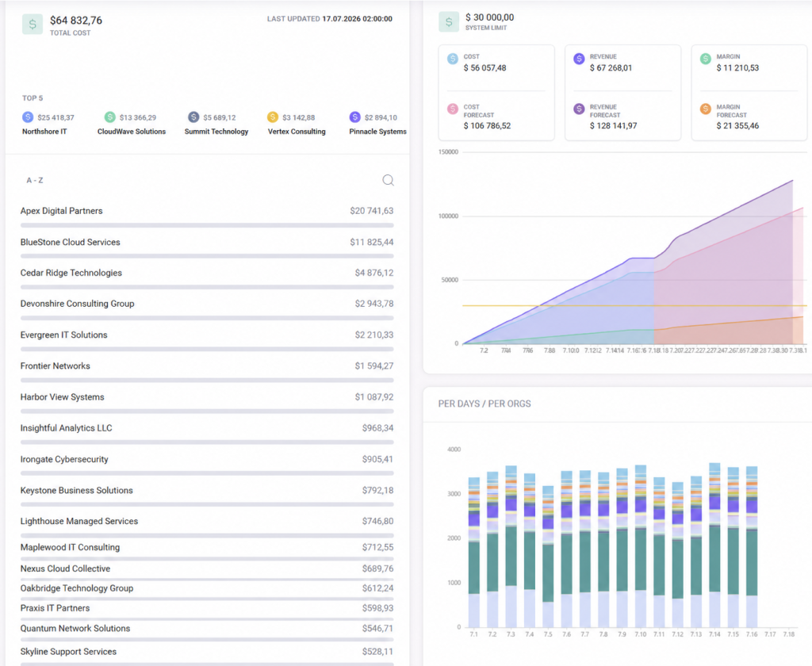Viewport: 812px width, 666px height.
Task: Click the yellow dollar icon for Vertex Consulting
Action: [273, 117]
